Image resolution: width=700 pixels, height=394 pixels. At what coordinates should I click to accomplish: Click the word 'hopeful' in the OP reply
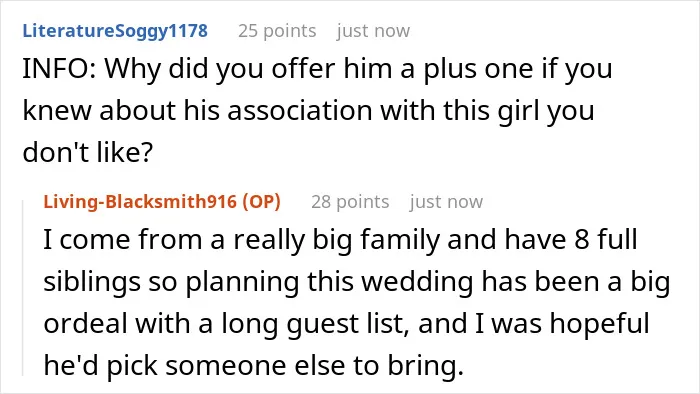coord(599,324)
